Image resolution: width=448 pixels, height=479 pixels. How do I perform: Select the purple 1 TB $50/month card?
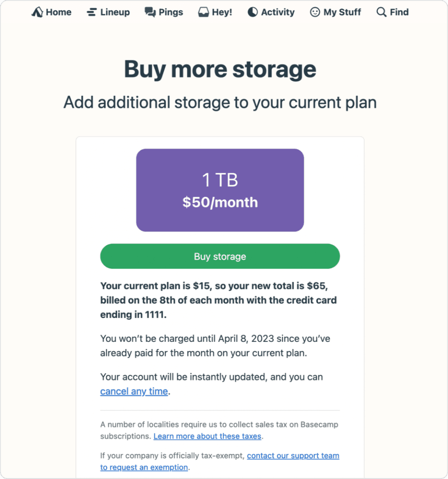pyautogui.click(x=220, y=190)
